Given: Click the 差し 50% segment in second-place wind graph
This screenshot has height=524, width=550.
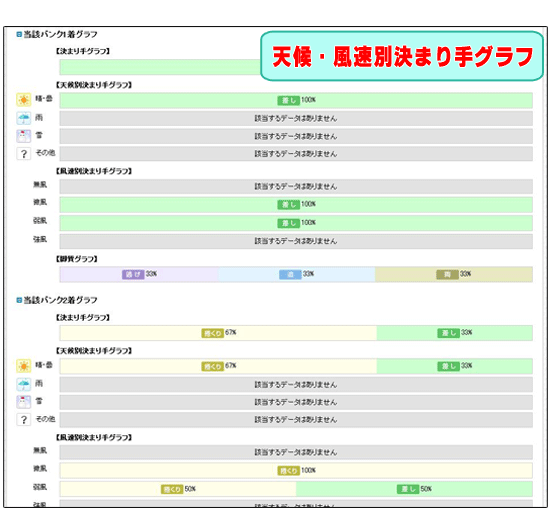Looking at the screenshot, I should tap(414, 489).
